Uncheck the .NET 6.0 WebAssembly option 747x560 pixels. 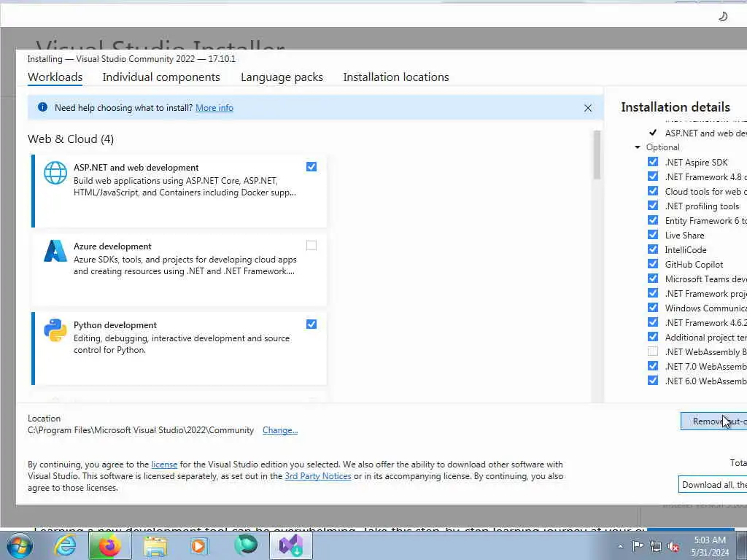pos(653,381)
